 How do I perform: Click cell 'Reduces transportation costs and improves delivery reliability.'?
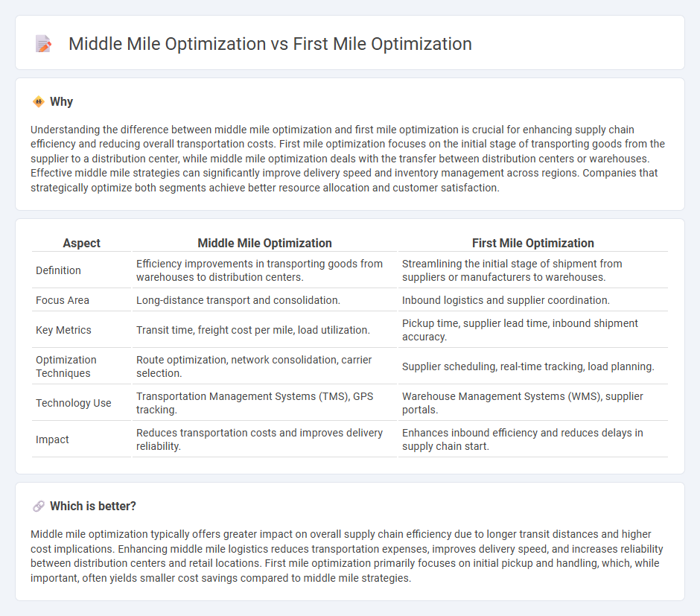[x=264, y=439]
